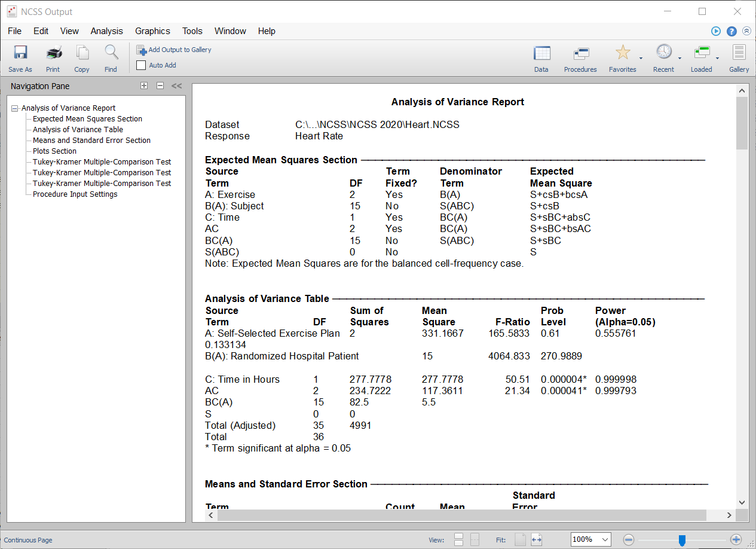Switch view to single page layout
This screenshot has height=549, width=756.
point(458,539)
